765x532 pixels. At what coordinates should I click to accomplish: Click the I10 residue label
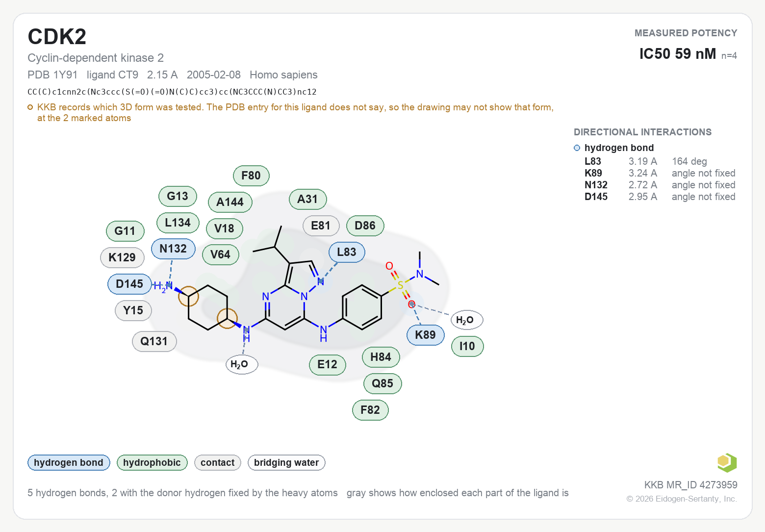(x=467, y=346)
